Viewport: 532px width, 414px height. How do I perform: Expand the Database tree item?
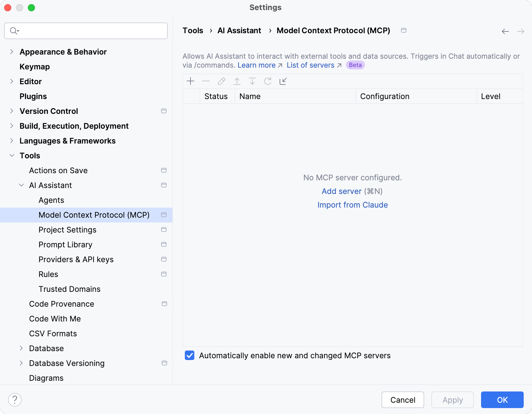tap(21, 348)
